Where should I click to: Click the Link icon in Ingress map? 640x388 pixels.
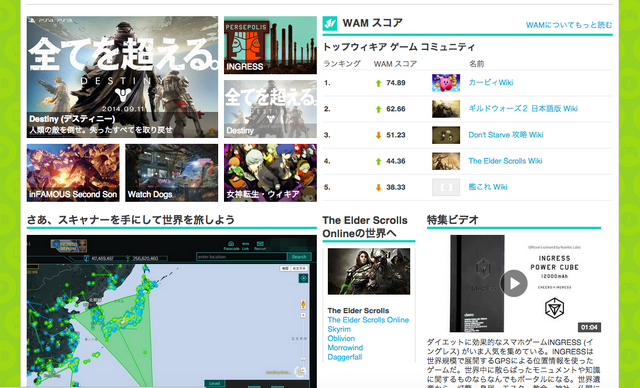point(245,245)
